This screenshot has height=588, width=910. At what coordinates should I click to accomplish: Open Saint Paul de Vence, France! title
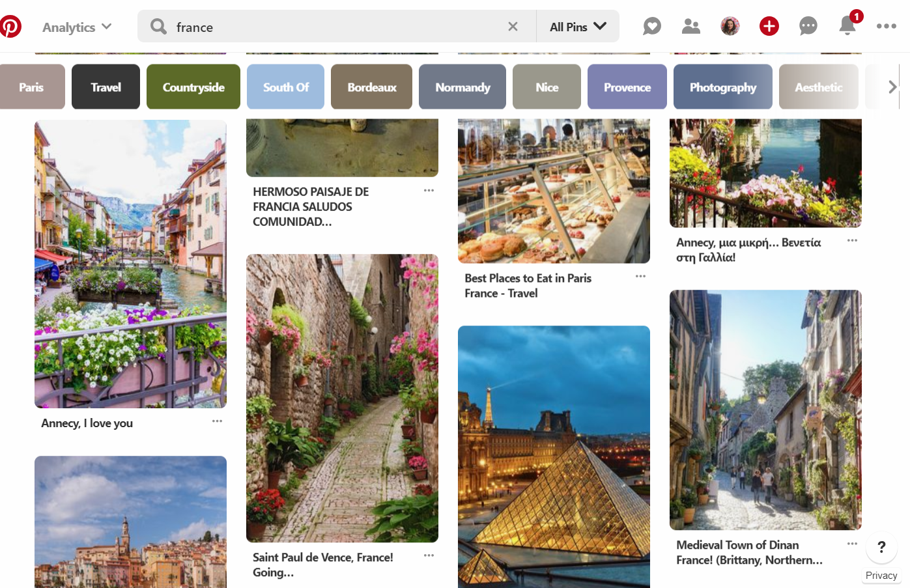[x=323, y=565]
